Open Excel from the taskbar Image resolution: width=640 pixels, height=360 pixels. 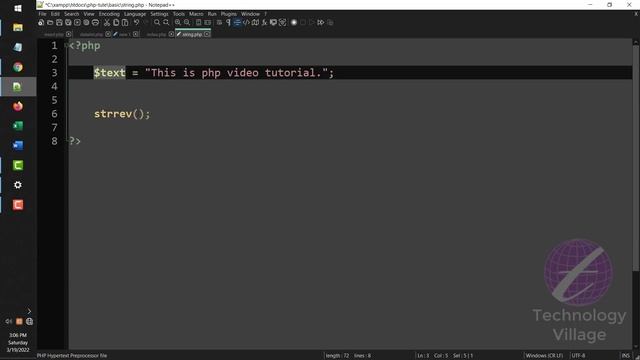tap(18, 126)
